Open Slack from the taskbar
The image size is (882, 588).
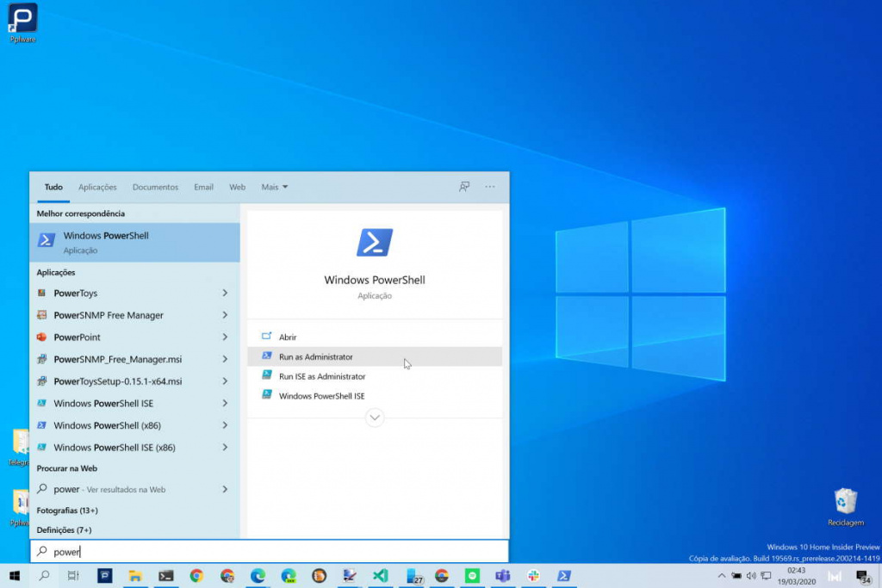(535, 577)
